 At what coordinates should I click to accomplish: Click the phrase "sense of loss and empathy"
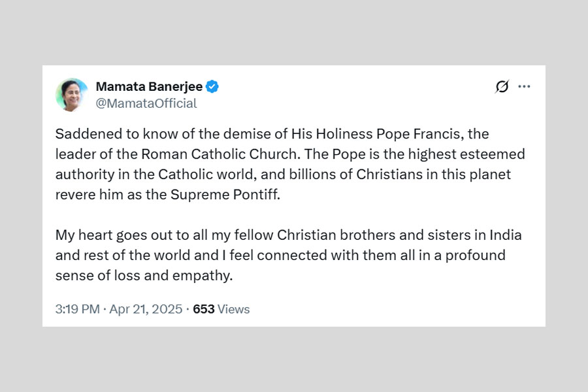(x=144, y=276)
